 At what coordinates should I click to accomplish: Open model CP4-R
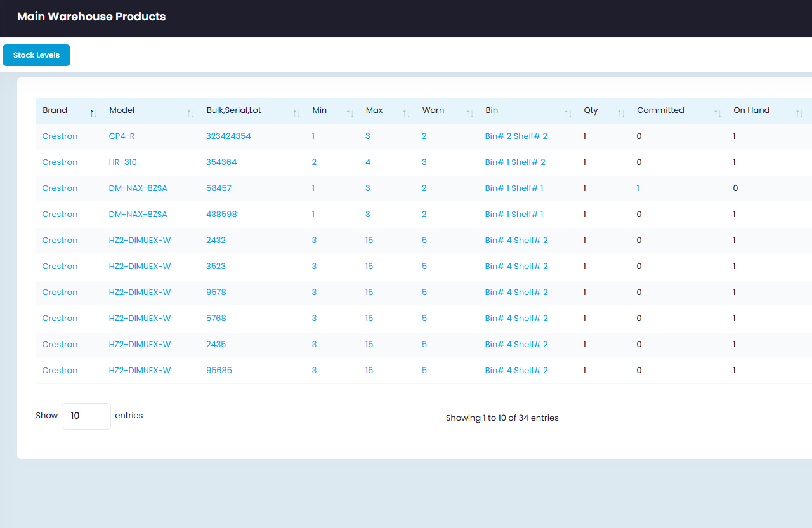click(122, 136)
